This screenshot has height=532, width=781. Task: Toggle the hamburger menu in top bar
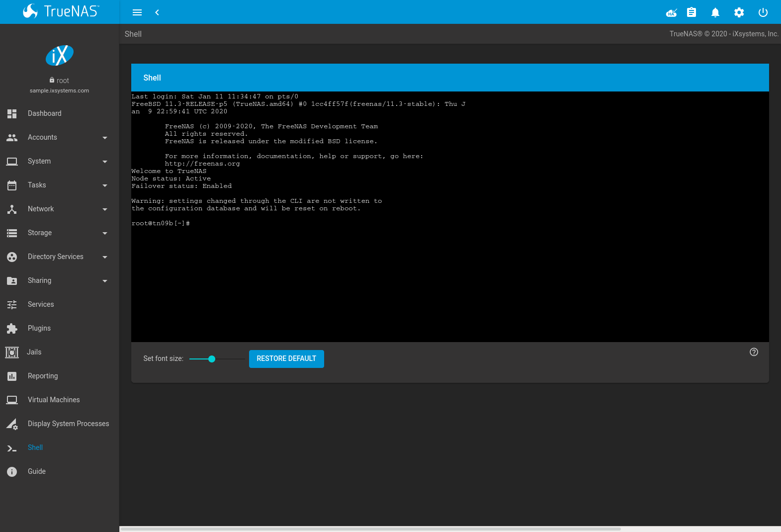[137, 12]
